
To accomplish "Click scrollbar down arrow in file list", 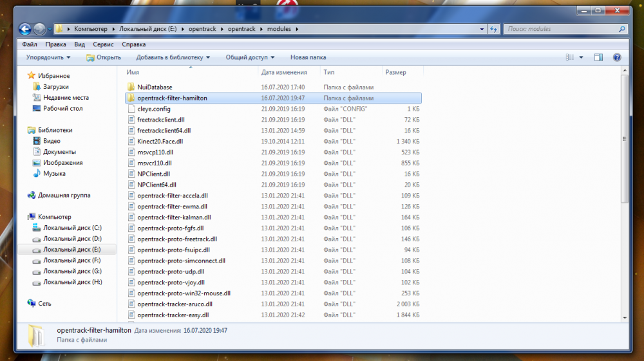I will point(625,318).
